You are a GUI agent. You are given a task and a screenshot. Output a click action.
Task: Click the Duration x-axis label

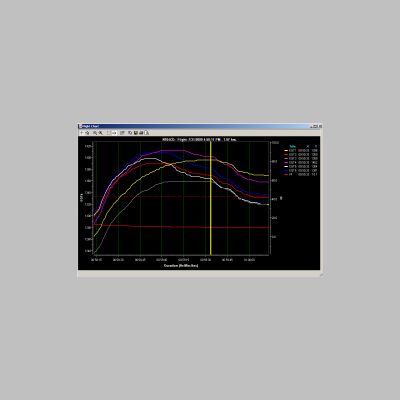click(x=181, y=266)
